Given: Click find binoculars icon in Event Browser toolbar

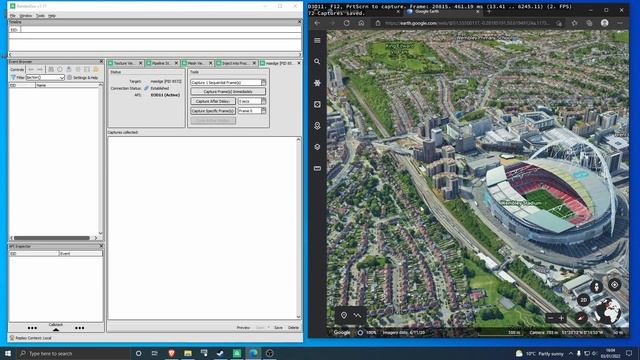Looking at the screenshot, I should [x=51, y=69].
